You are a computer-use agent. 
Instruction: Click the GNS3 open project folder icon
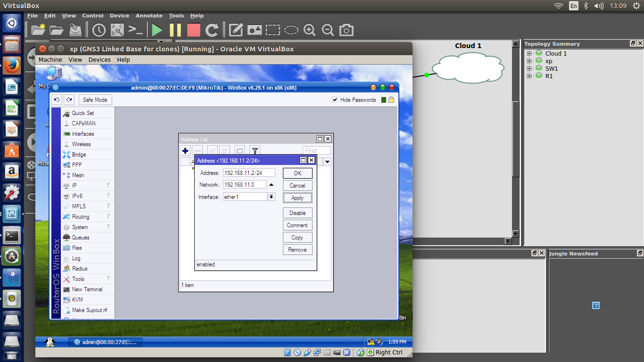point(57,30)
